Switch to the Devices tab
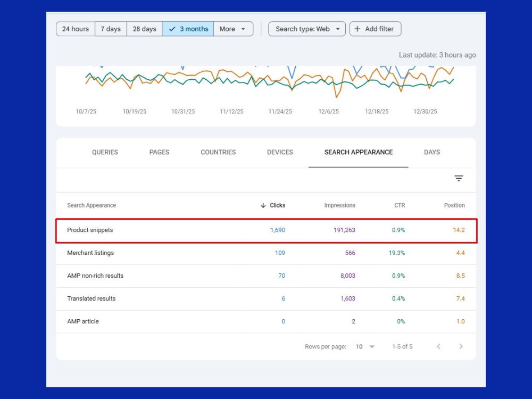Viewport: 532px width, 399px height. pyautogui.click(x=280, y=152)
